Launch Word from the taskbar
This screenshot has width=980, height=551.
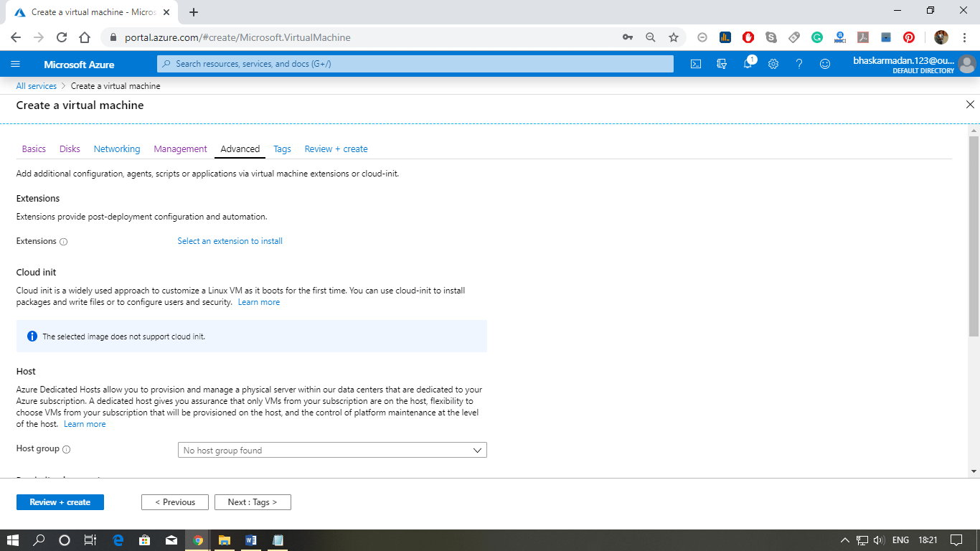click(251, 540)
